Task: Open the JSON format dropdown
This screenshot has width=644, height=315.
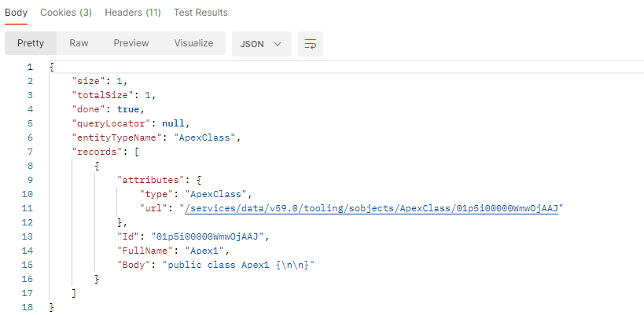Action: pyautogui.click(x=262, y=44)
